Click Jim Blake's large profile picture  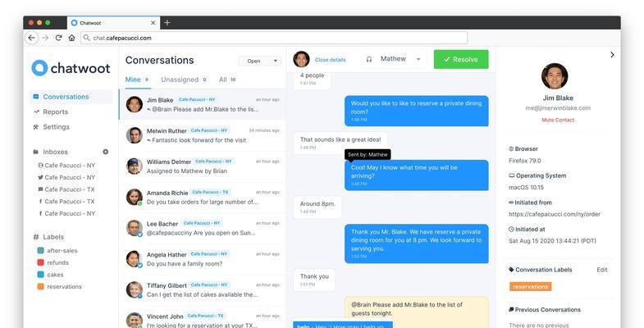pos(555,76)
